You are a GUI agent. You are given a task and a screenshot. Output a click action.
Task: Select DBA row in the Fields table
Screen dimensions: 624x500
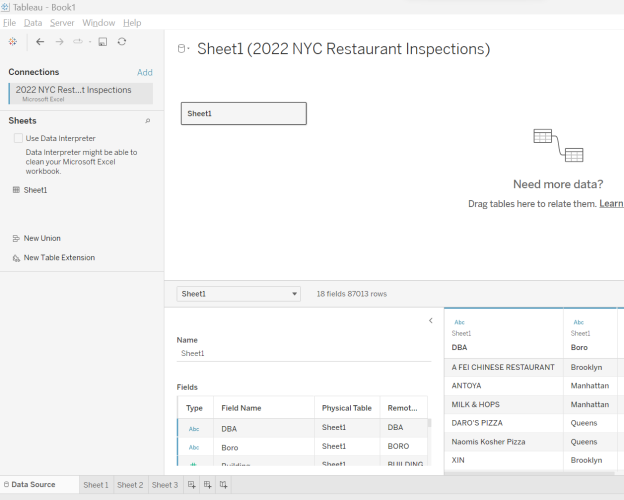(302, 428)
